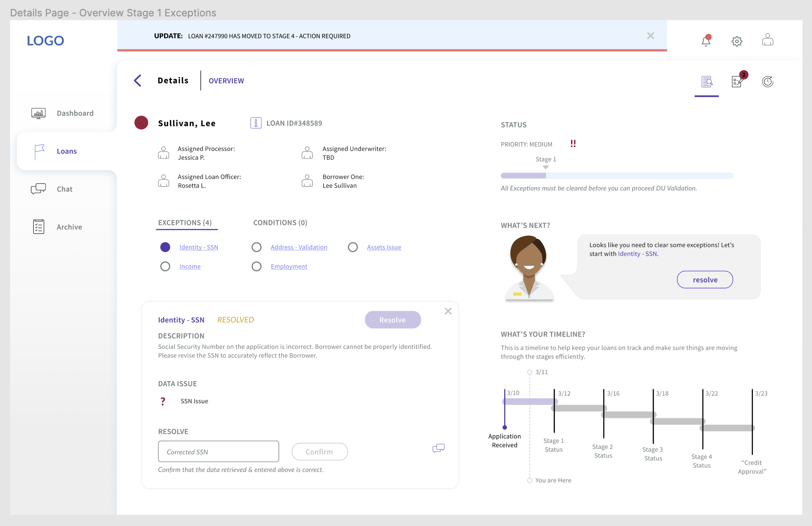Click the Stage 1 progress bar
This screenshot has height=526, width=812.
pos(617,176)
